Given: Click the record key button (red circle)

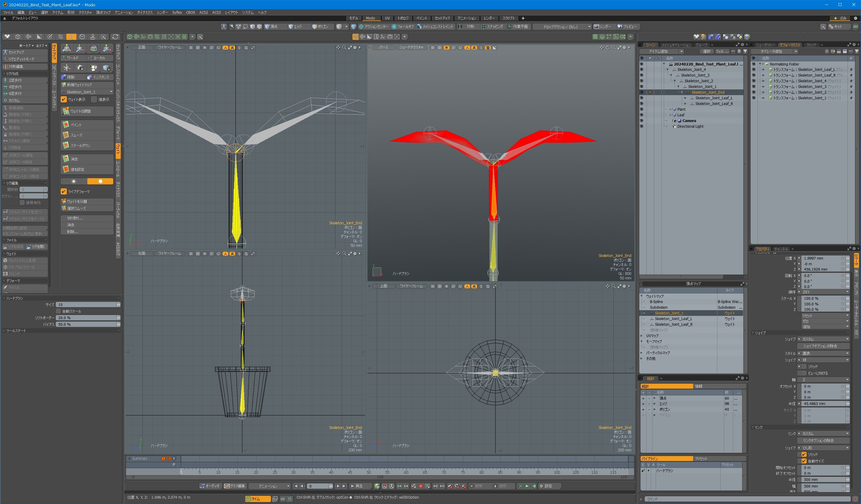Looking at the screenshot, I should [x=420, y=486].
